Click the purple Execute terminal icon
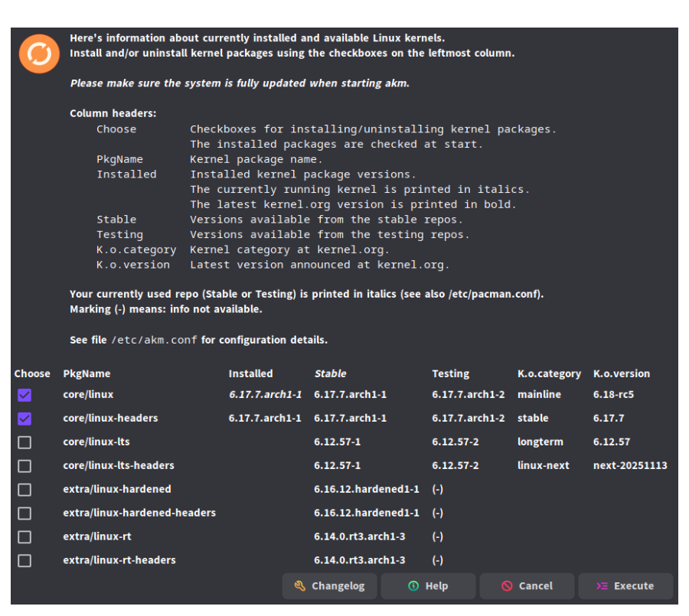The height and width of the screenshot is (616, 689). pos(602,586)
